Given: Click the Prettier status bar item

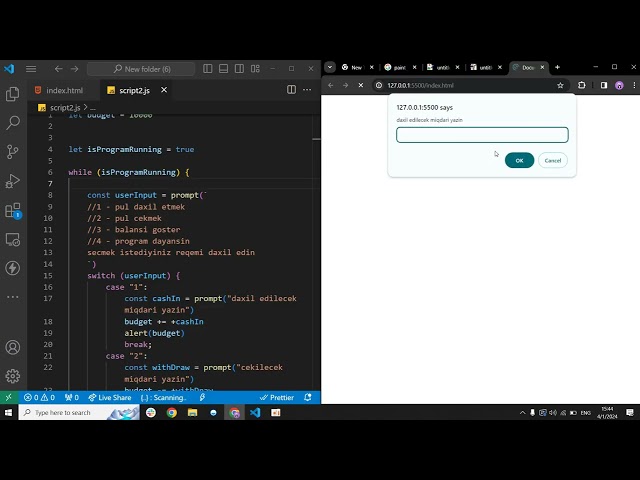Looking at the screenshot, I should coord(277,398).
